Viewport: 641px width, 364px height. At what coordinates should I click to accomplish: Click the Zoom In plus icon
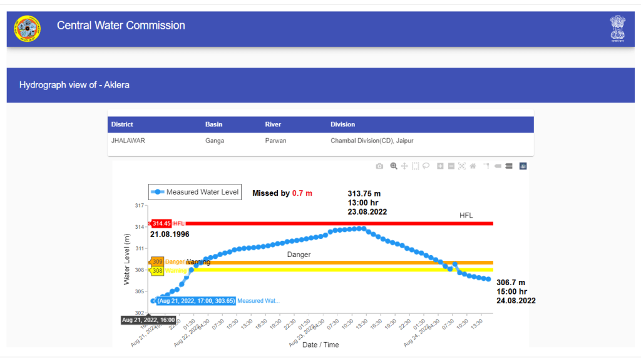[441, 166]
